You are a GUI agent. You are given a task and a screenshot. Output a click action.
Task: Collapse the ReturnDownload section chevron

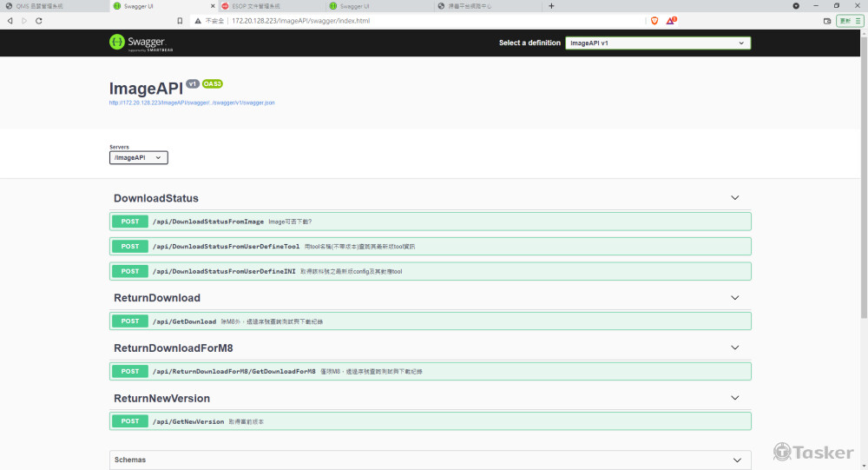click(x=735, y=298)
